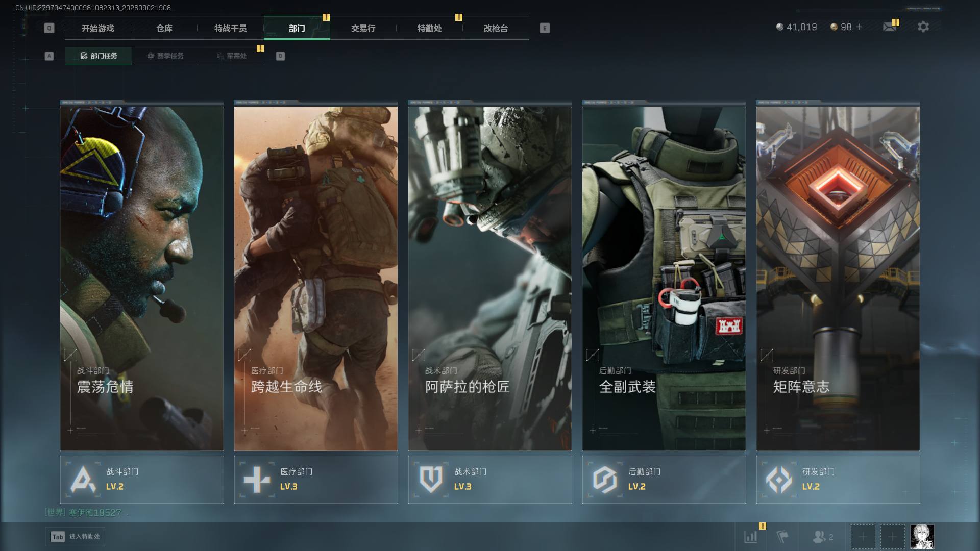Click the E key next-tab icon
This screenshot has width=980, height=551.
tap(545, 28)
